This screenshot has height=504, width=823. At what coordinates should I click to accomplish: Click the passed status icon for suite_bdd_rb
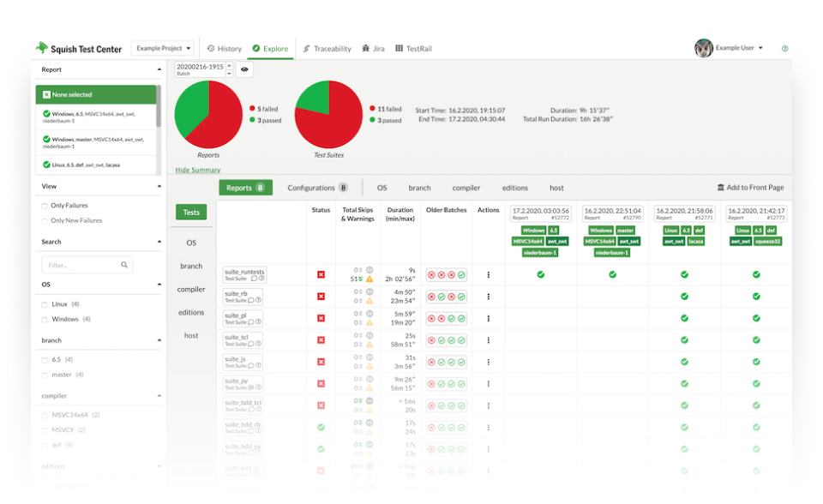[321, 427]
